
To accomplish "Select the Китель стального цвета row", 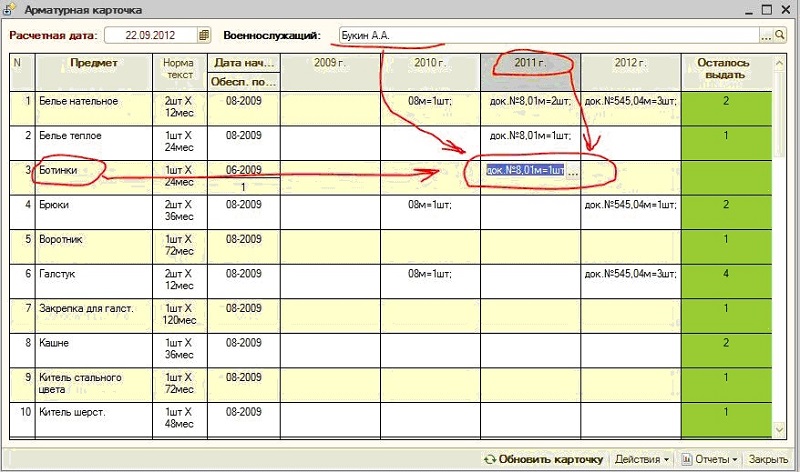I will pos(90,382).
